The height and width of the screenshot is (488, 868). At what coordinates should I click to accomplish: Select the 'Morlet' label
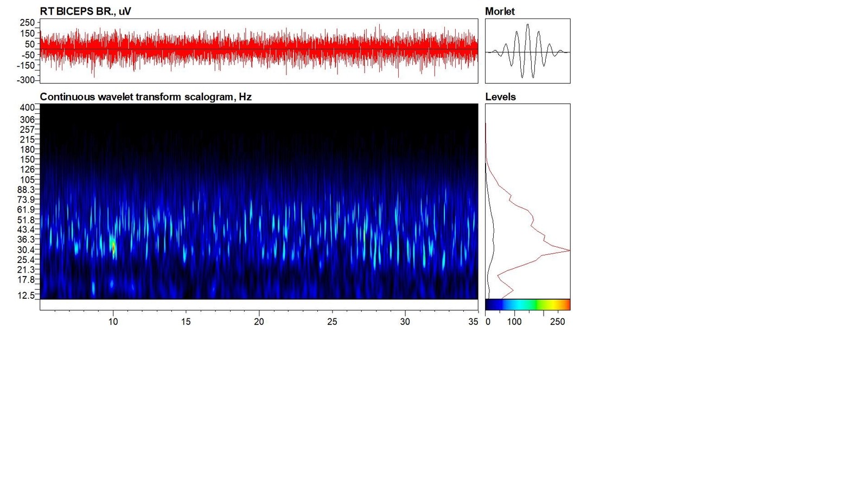(500, 11)
